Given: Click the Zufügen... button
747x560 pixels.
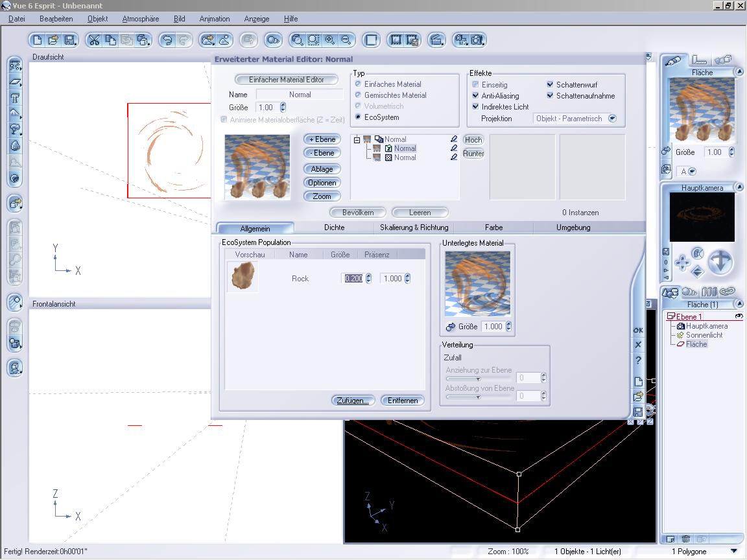Looking at the screenshot, I should tap(353, 401).
